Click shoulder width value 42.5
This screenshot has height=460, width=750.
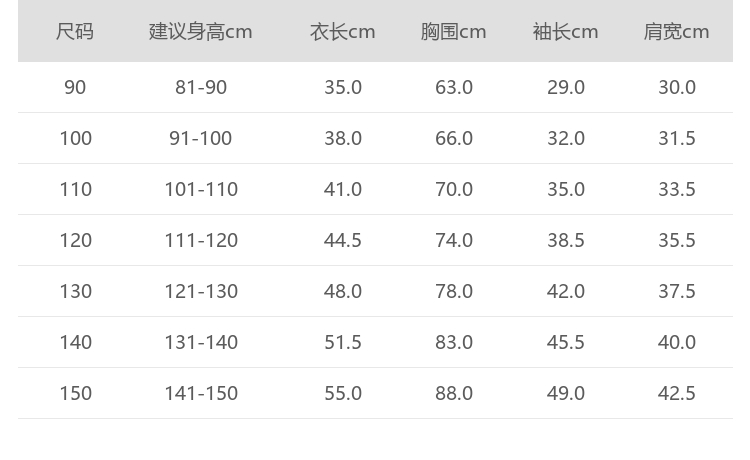coord(677,394)
